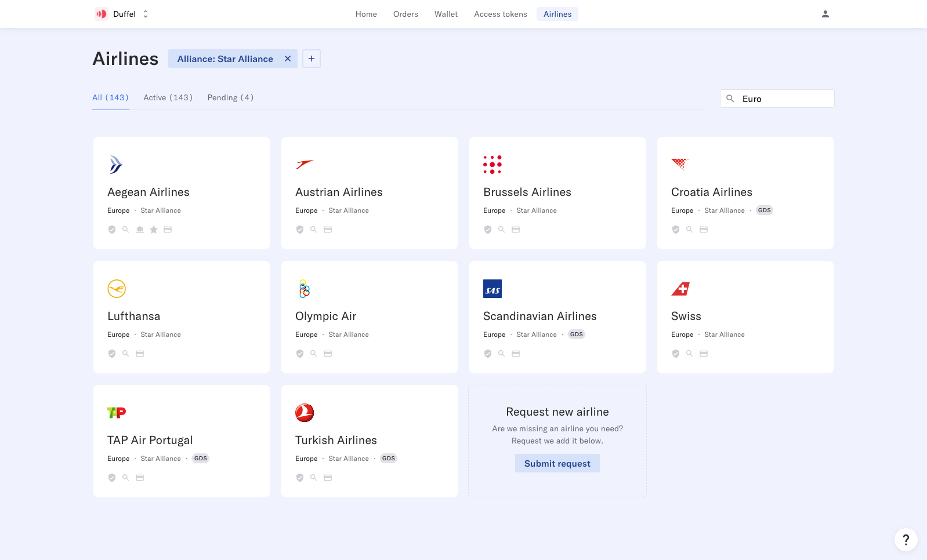The width and height of the screenshot is (927, 560).
Task: Click Scandinavian Airlines search capability icon
Action: click(502, 354)
